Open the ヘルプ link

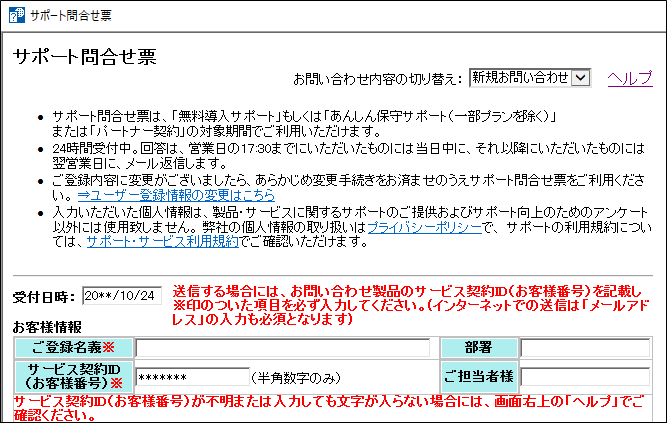630,78
